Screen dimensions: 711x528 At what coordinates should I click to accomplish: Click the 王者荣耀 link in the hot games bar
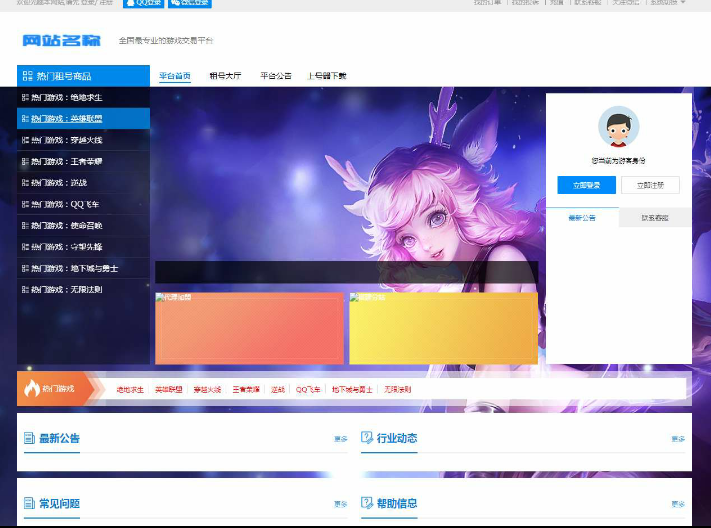[246, 390]
